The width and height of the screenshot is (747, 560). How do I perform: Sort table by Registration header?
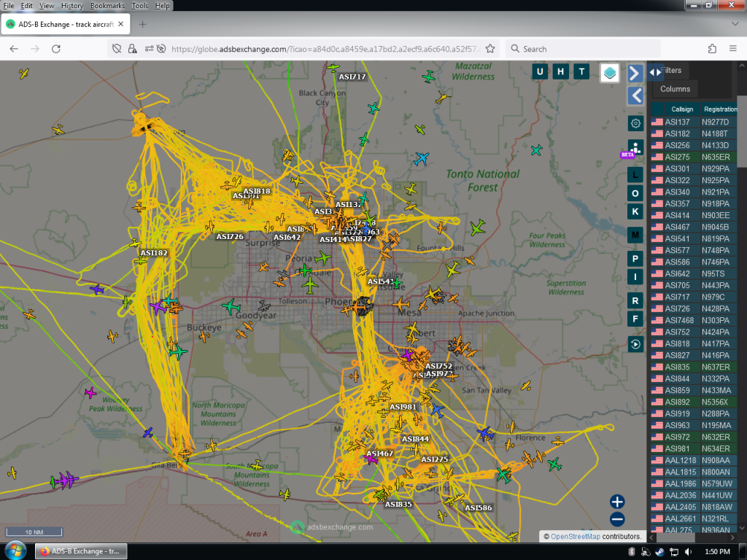[x=720, y=109]
